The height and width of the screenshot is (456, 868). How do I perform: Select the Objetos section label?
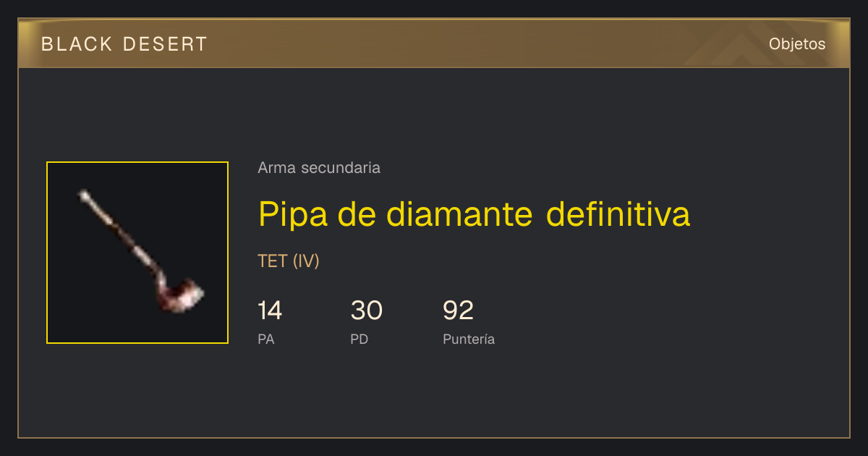pos(797,44)
